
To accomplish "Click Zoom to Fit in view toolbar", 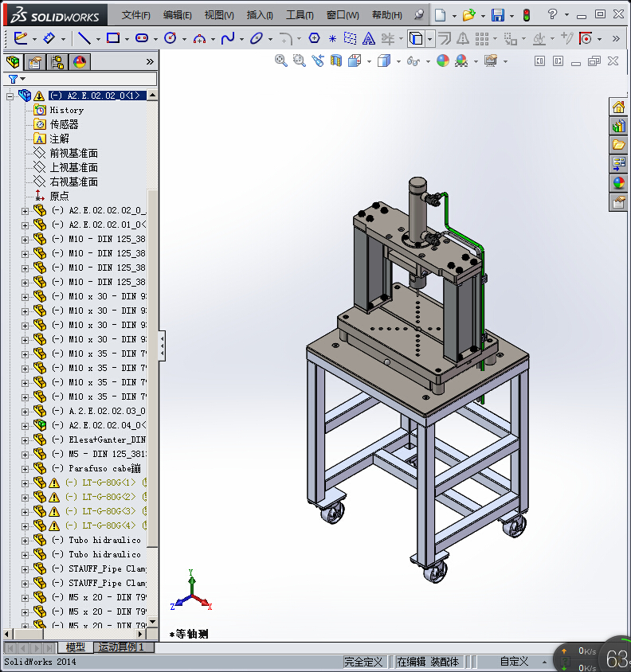I will [281, 61].
